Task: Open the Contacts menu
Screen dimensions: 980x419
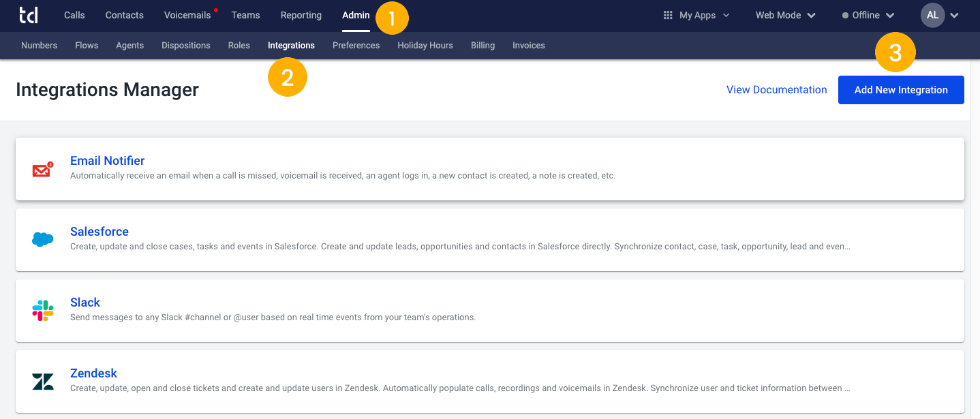Action: click(x=125, y=15)
